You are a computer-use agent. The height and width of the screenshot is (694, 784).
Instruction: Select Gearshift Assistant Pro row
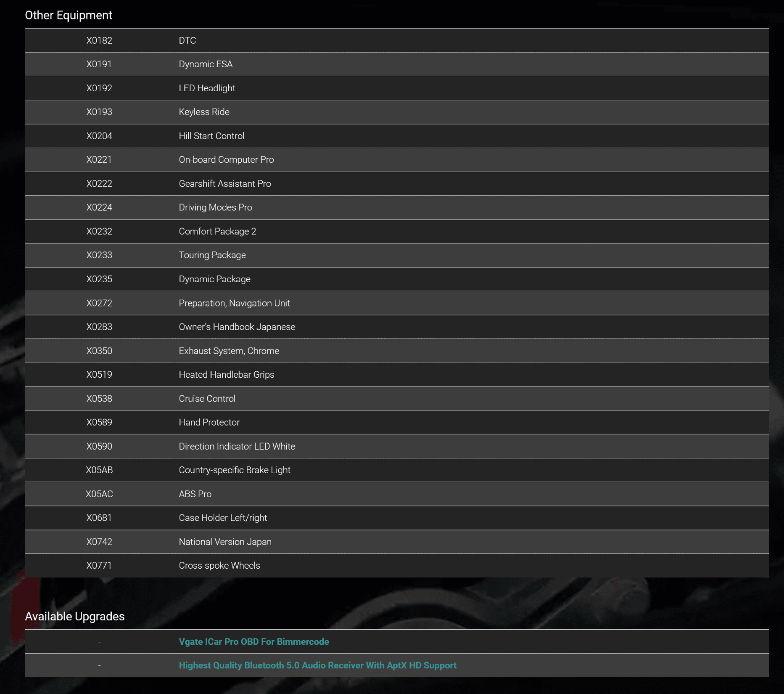click(225, 184)
